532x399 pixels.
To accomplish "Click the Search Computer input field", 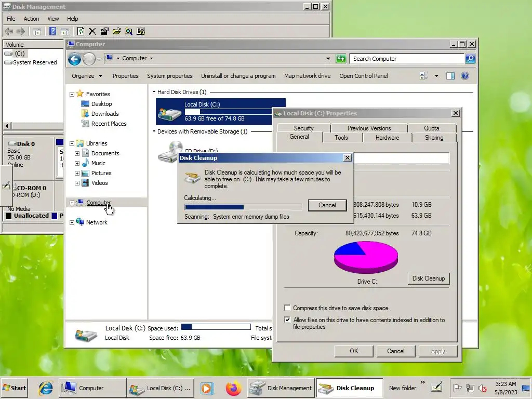I will click(407, 59).
